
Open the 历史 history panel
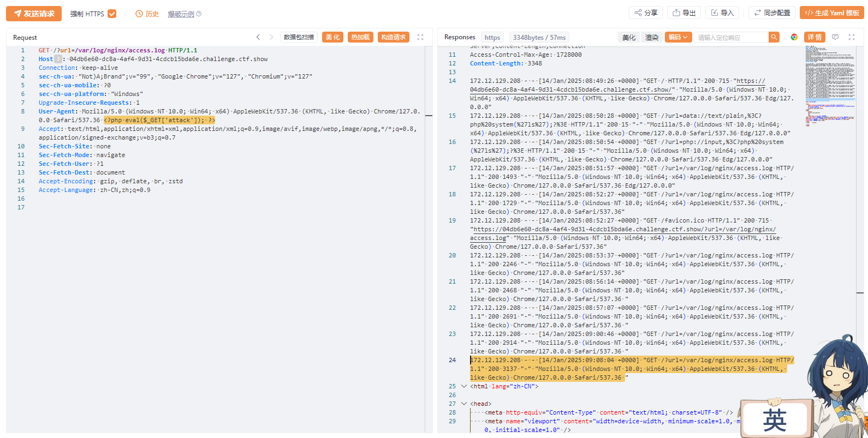tap(147, 14)
